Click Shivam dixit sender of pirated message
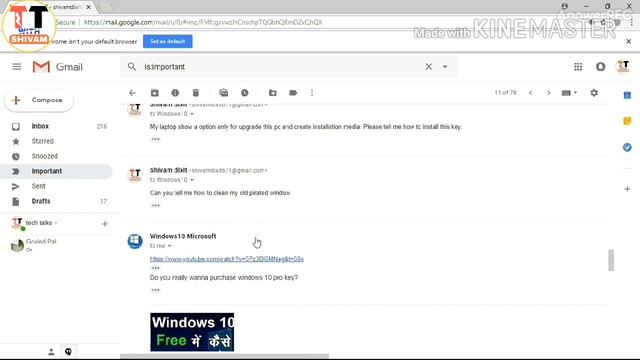Viewport: 640px width, 360px height. coord(169,170)
